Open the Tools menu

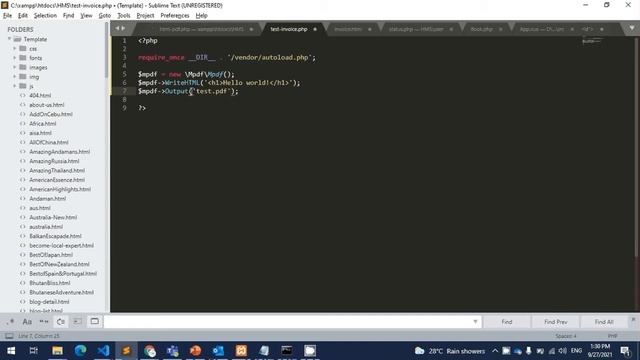point(124,16)
